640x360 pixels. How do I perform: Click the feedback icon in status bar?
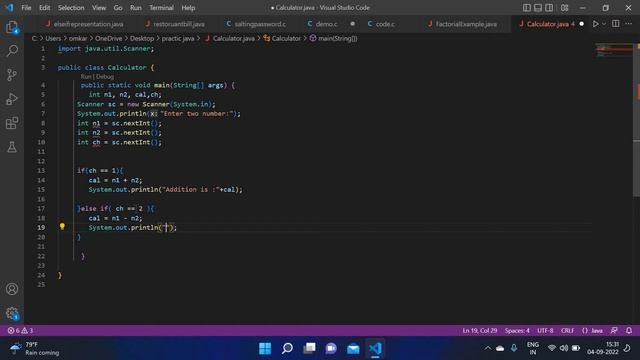[x=614, y=331]
